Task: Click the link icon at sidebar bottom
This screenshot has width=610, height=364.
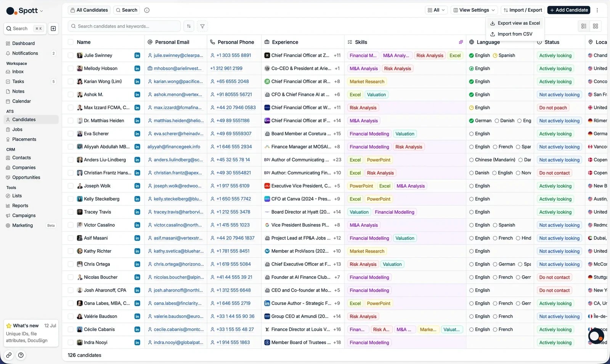Action: coord(9,355)
